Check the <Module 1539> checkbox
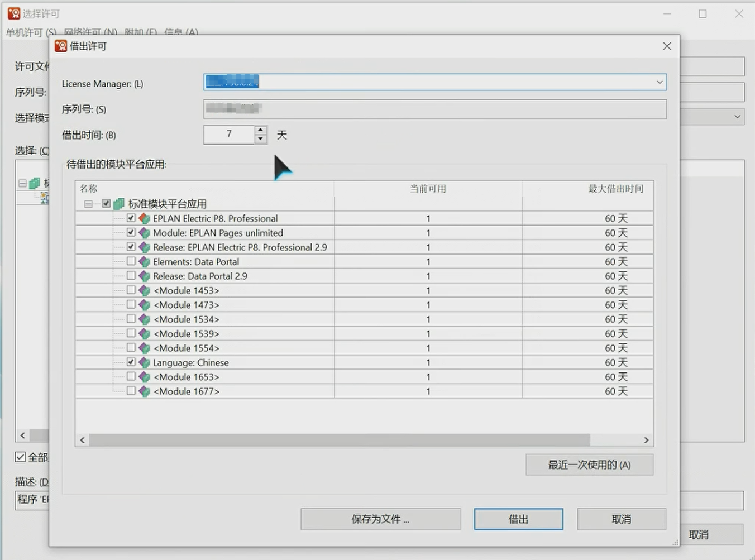The height and width of the screenshot is (560, 755). pos(131,333)
